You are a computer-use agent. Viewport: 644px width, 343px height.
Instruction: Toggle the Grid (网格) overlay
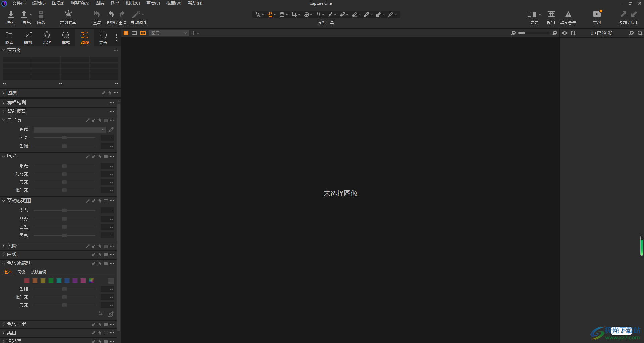[551, 14]
